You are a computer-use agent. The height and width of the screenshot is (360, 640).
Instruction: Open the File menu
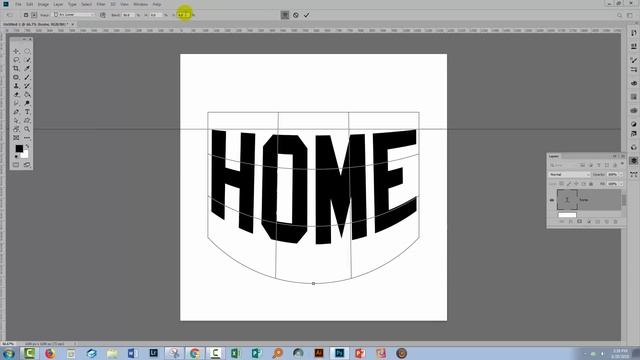tap(18, 4)
